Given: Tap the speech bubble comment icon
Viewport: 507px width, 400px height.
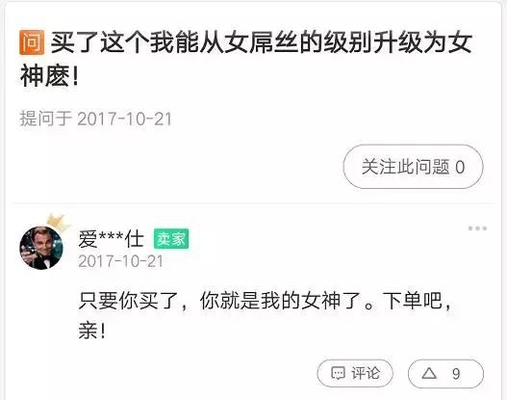Looking at the screenshot, I should click(338, 373).
